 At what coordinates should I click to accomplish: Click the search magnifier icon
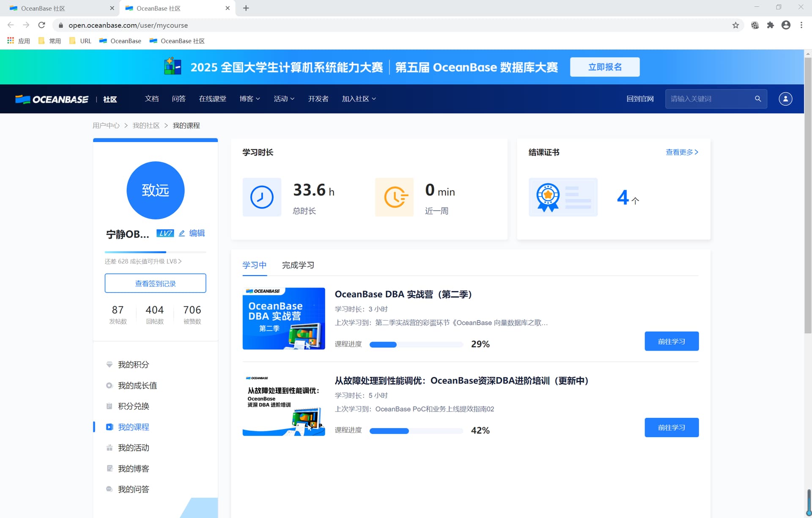click(x=758, y=99)
